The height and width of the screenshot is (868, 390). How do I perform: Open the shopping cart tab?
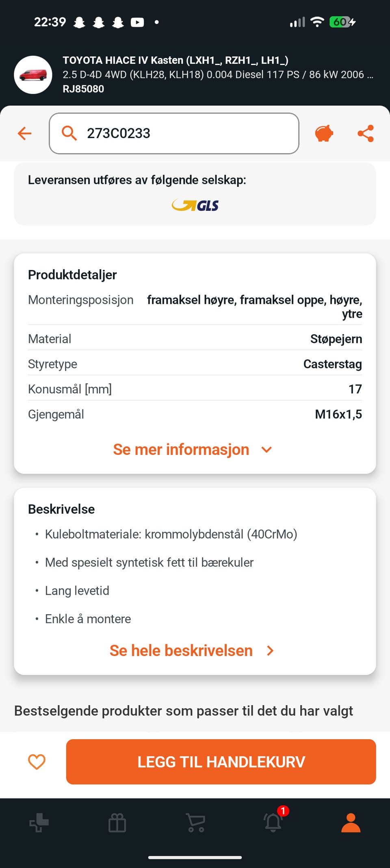click(x=195, y=823)
